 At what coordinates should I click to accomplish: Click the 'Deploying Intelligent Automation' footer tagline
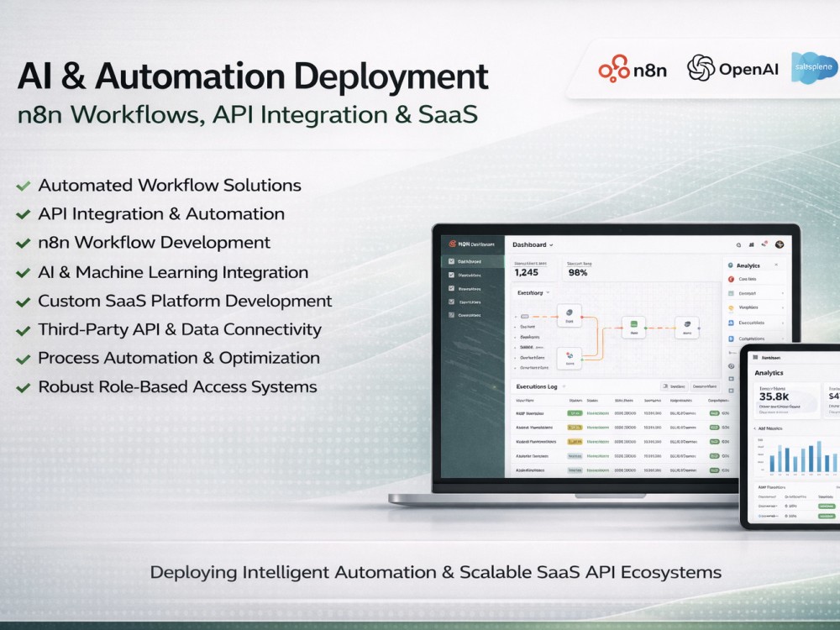tap(435, 572)
